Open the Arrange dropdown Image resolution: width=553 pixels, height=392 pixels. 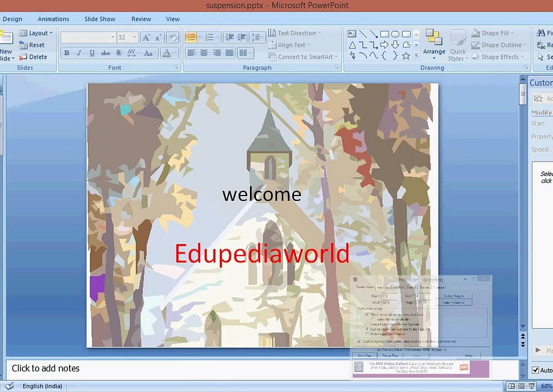[x=434, y=44]
